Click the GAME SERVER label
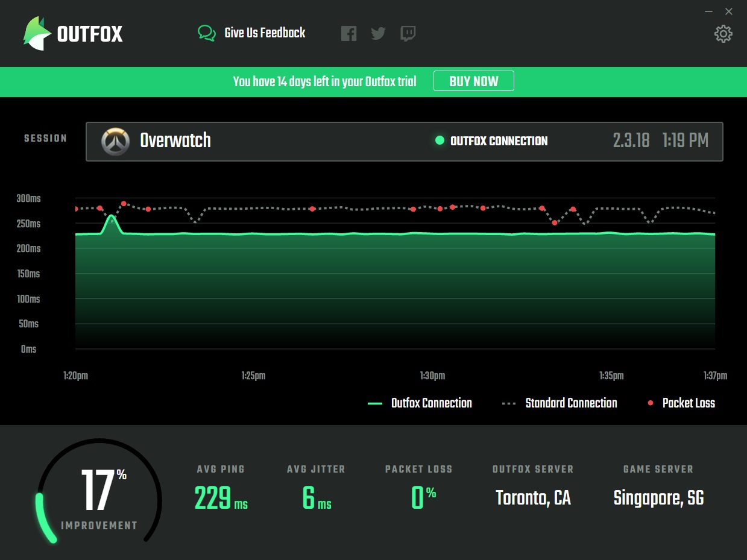Screen dimensions: 747x560 658,470
